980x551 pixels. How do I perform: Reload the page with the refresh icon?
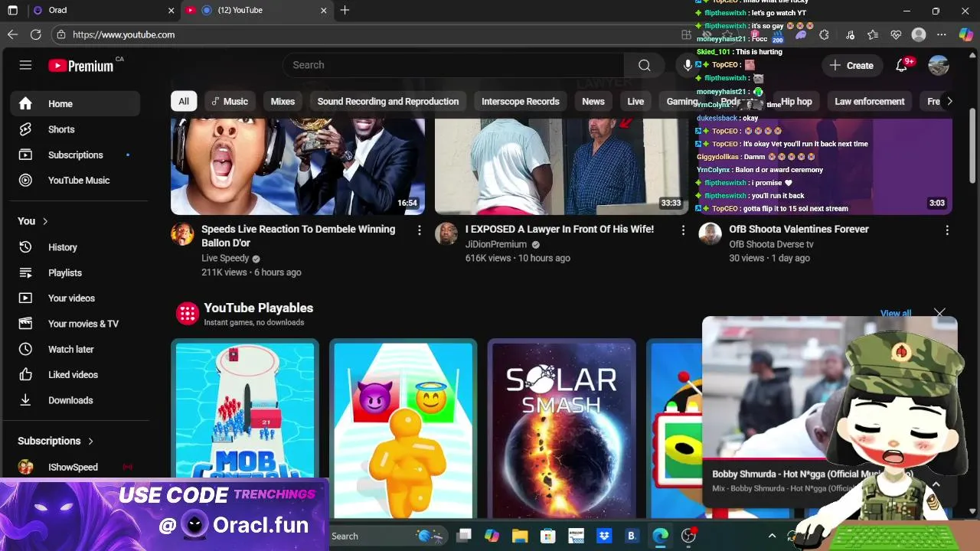(36, 34)
